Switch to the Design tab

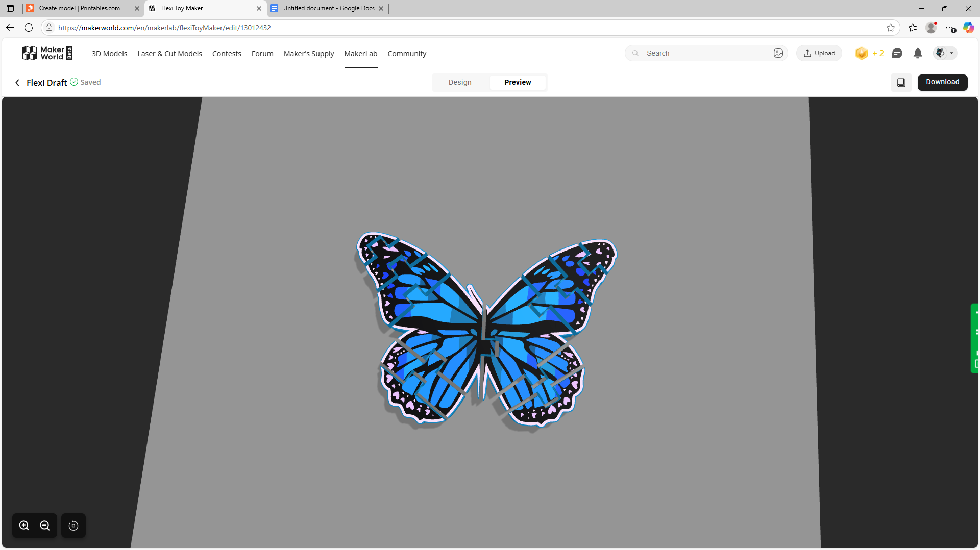tap(460, 82)
